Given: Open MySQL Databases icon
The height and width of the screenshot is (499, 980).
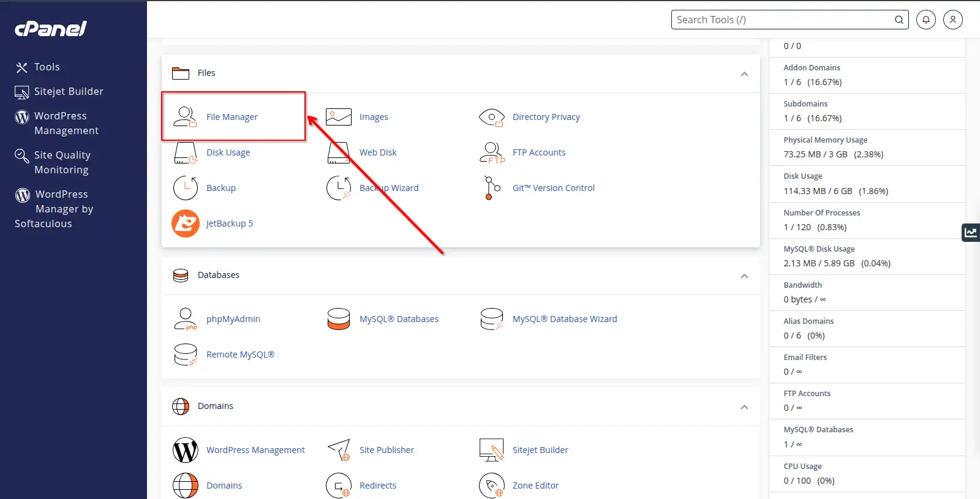Looking at the screenshot, I should point(338,319).
